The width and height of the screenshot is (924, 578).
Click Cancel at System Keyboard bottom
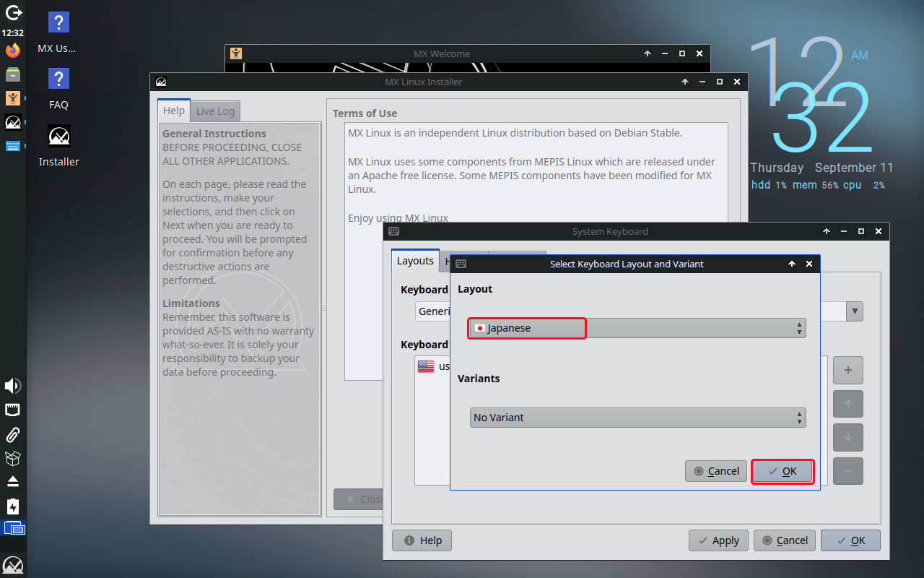[785, 540]
